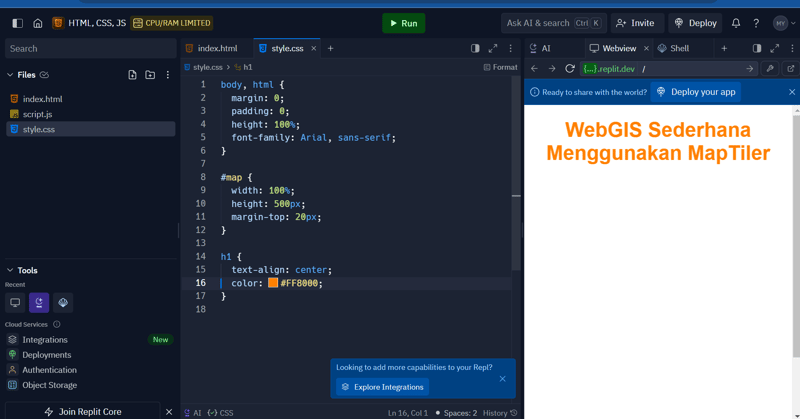Maximize the editor pane icon
800x419 pixels.
pos(493,48)
